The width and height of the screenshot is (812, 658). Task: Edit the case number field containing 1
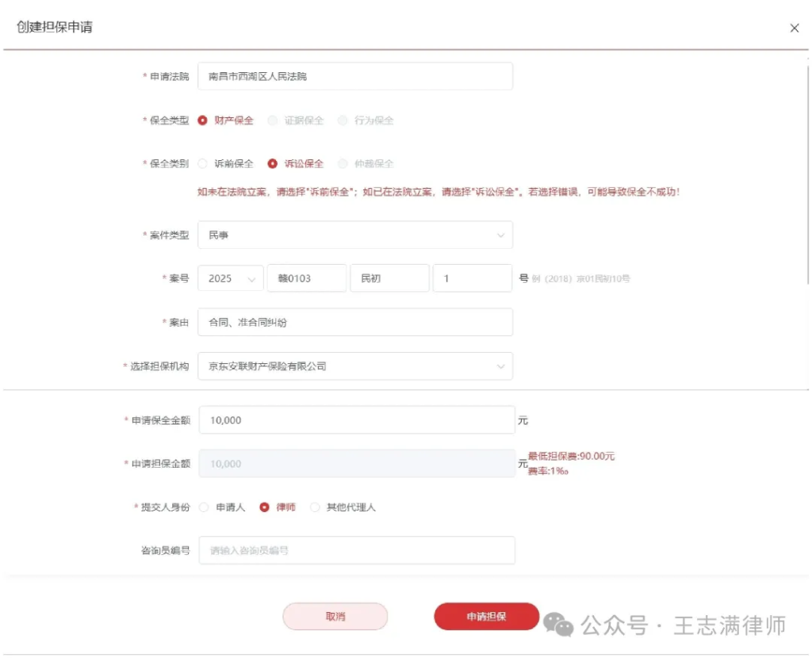coord(472,278)
